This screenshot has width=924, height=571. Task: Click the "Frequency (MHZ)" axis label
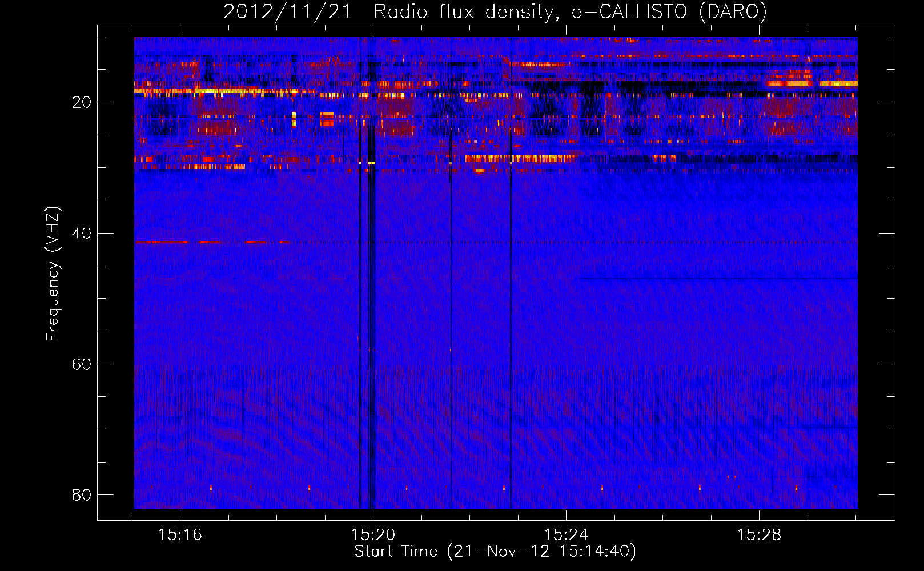pos(52,274)
